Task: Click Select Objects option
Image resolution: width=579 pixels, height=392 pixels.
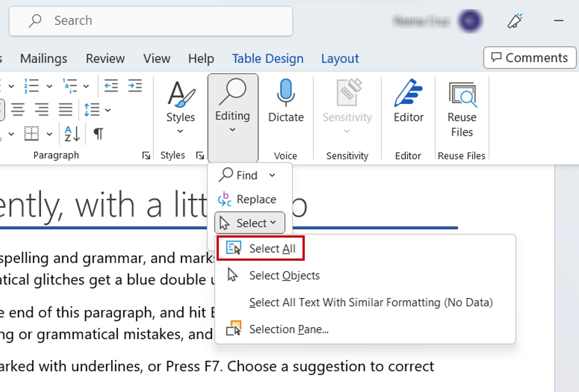Action: 284,275
